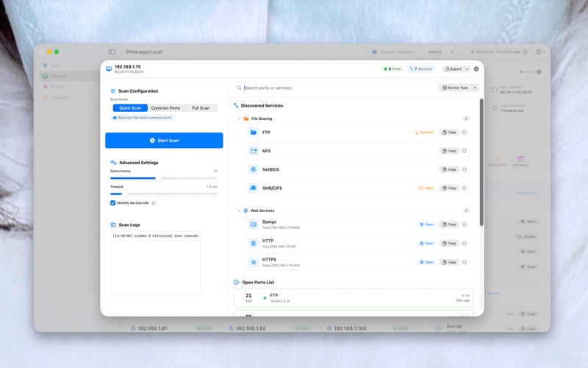588x368 pixels.
Task: Select Common Ports scan mode
Action: pyautogui.click(x=165, y=107)
